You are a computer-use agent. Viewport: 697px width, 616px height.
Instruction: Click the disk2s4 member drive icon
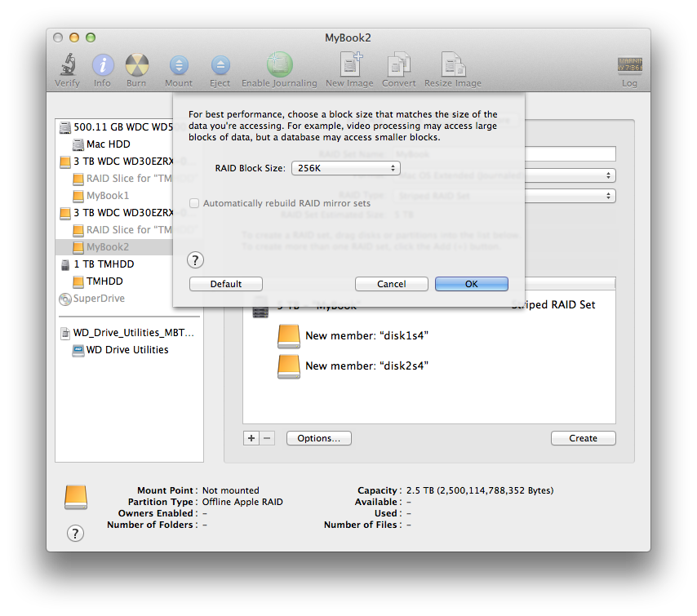pos(288,366)
